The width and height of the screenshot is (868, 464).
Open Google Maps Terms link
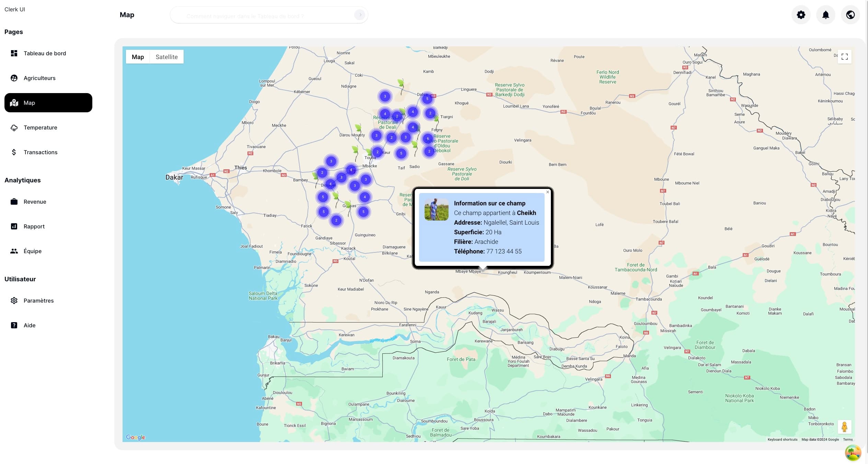(x=847, y=440)
